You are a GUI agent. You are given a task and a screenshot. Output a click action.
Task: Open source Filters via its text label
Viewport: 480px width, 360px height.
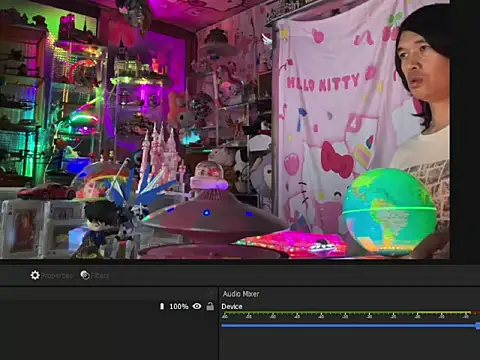coord(100,276)
